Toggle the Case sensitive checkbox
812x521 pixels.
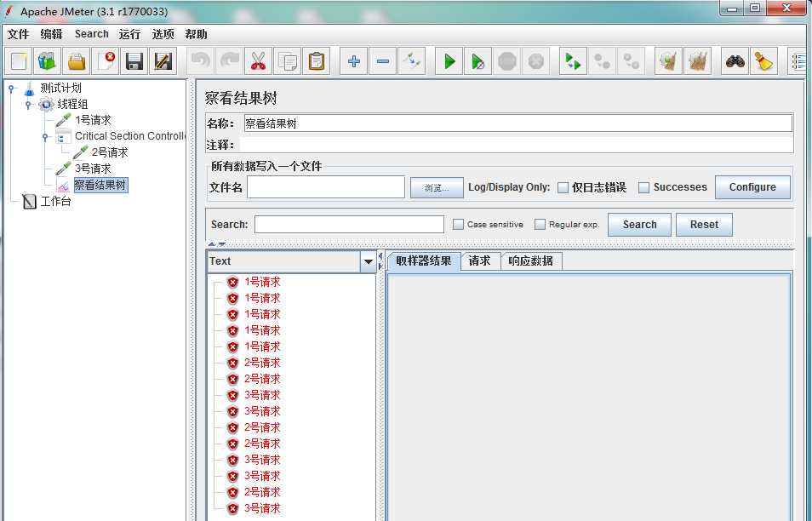point(458,224)
